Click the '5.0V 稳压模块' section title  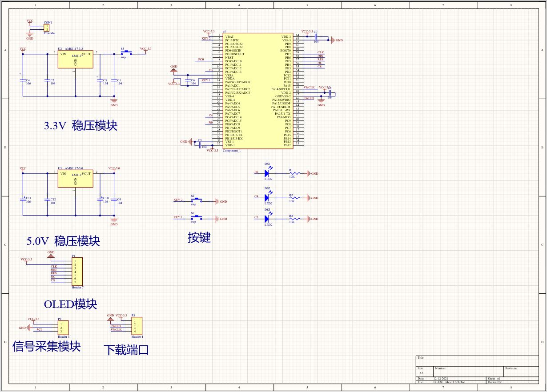(63, 241)
